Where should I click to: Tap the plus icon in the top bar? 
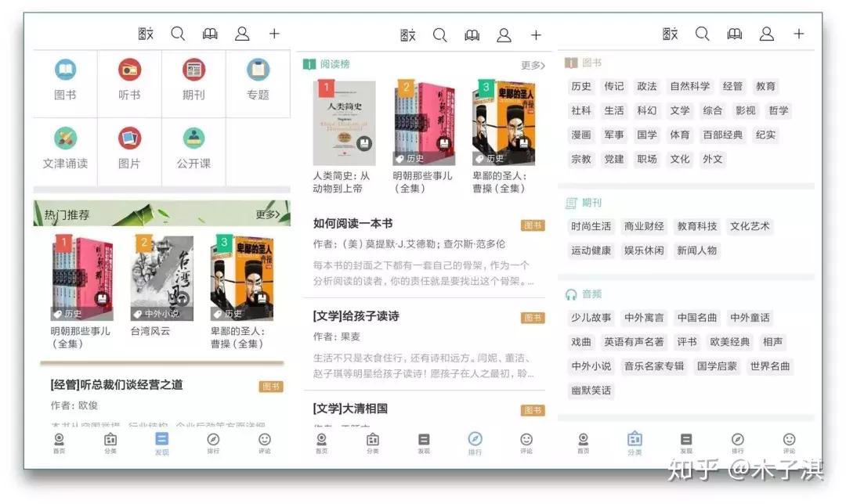coord(274,34)
